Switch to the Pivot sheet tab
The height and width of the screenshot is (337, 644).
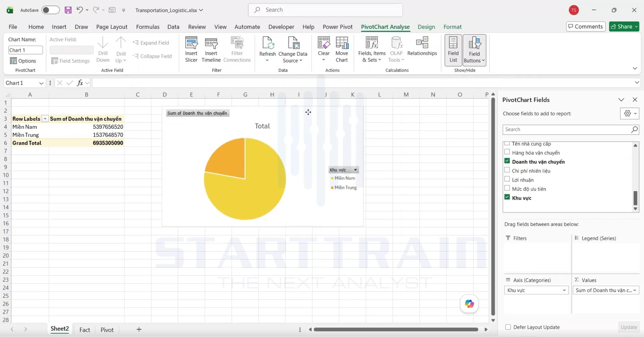[107, 330]
